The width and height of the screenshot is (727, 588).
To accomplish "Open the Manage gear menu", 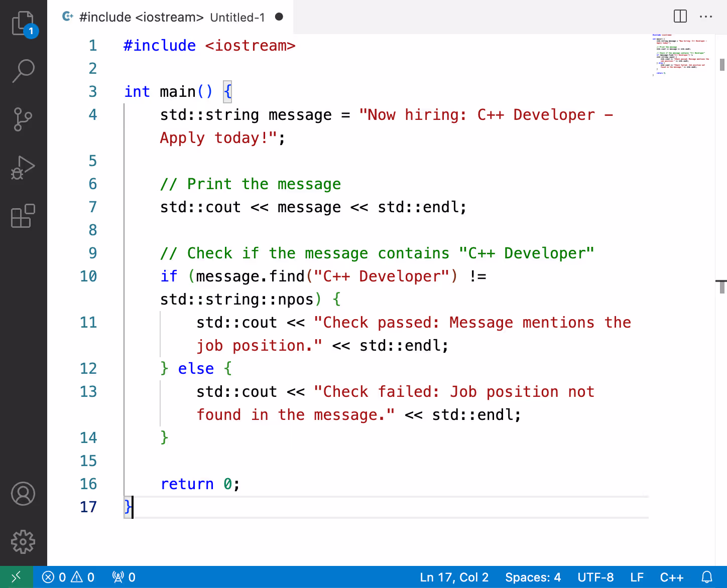I will pyautogui.click(x=23, y=542).
